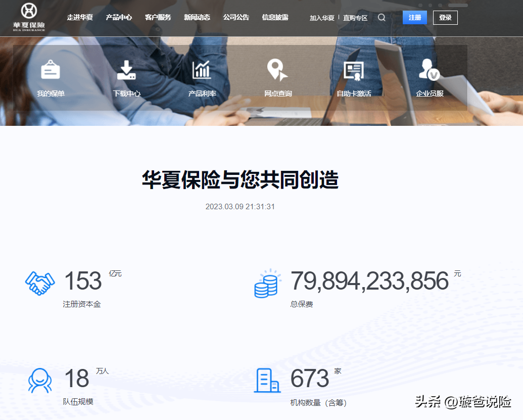Open the search magnifier icon

pos(382,17)
